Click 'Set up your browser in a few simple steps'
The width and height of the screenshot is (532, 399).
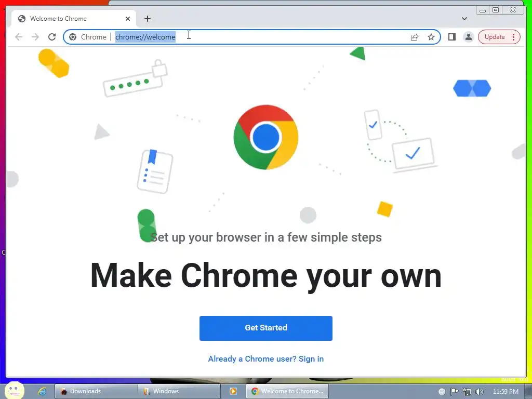tap(265, 237)
